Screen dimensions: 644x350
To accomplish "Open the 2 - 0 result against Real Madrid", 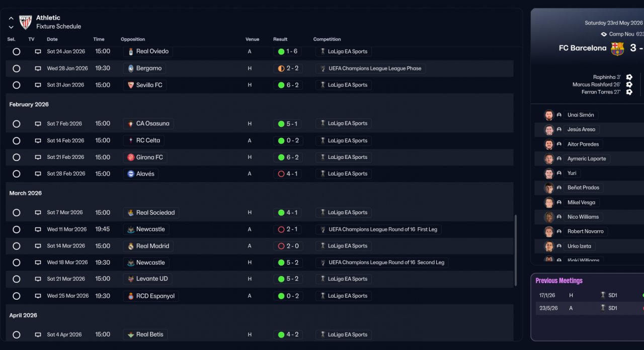I will 288,246.
